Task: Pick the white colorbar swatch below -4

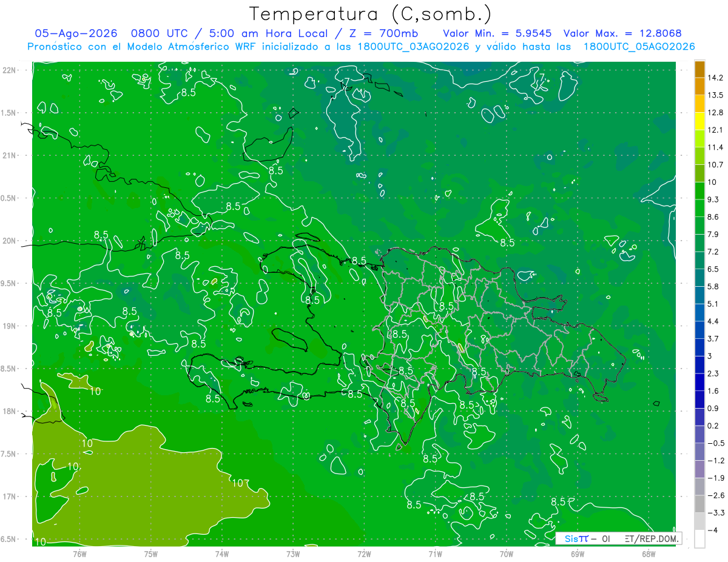Action: coord(699,539)
